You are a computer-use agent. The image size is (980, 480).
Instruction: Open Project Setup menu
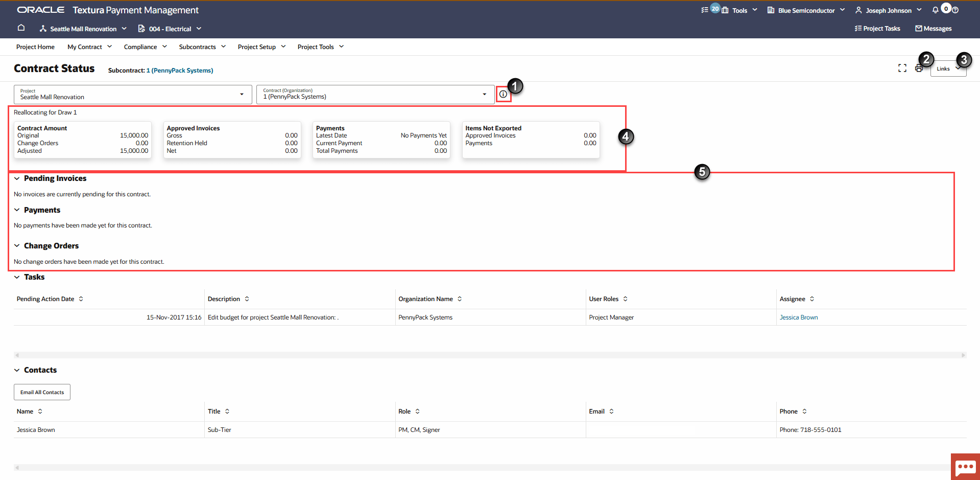[x=261, y=47]
